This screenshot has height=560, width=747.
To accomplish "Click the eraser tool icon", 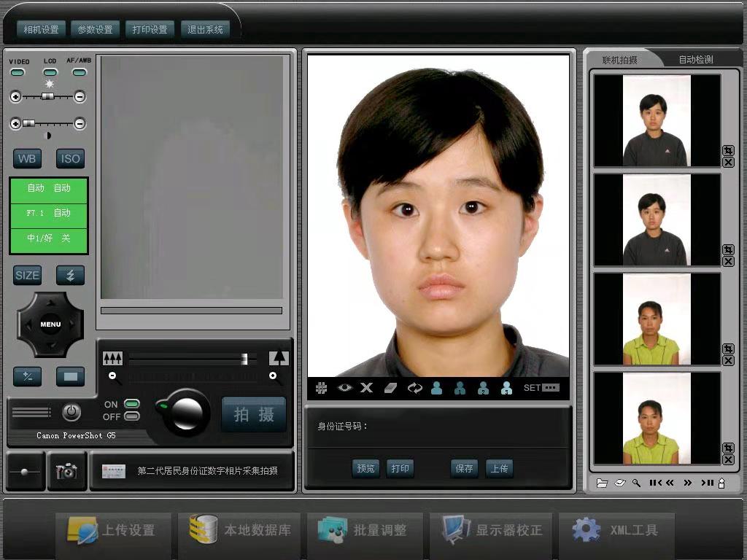I will [x=390, y=388].
